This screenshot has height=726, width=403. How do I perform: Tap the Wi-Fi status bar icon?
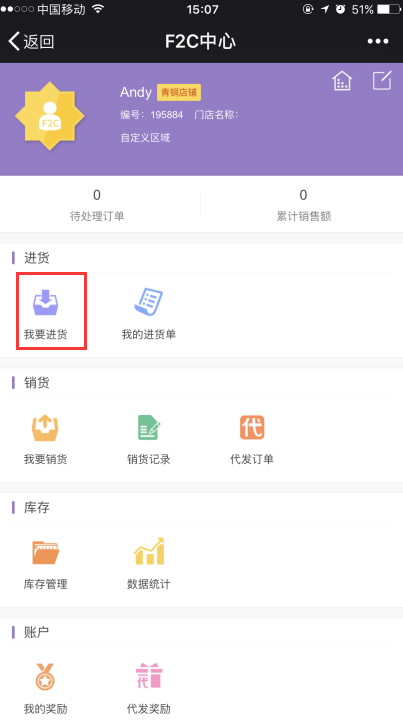tap(98, 9)
